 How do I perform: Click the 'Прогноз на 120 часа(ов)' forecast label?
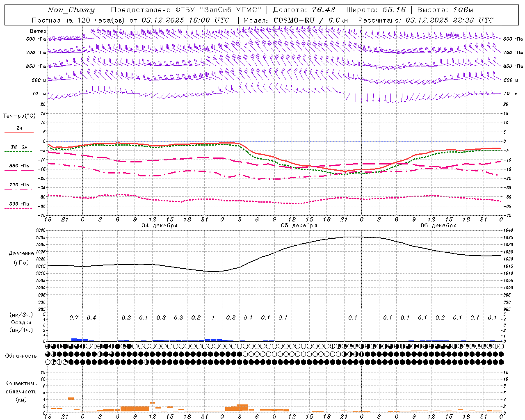click(79, 20)
